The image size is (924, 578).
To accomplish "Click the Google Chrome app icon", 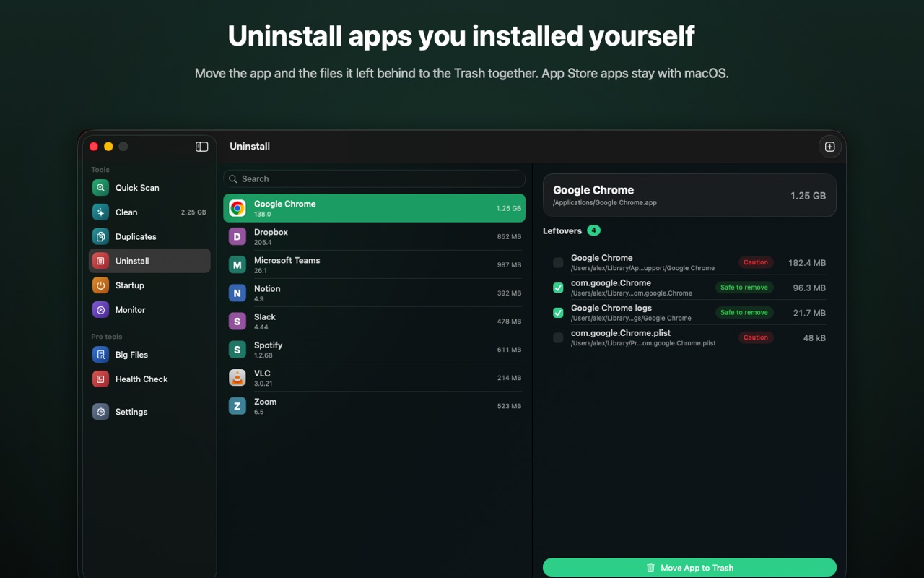I will (x=237, y=208).
